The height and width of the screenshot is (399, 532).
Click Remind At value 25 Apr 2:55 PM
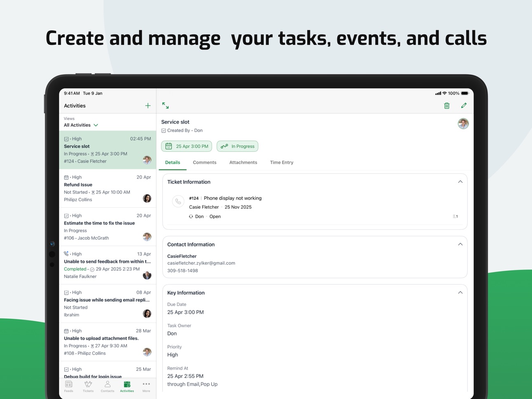pyautogui.click(x=185, y=376)
